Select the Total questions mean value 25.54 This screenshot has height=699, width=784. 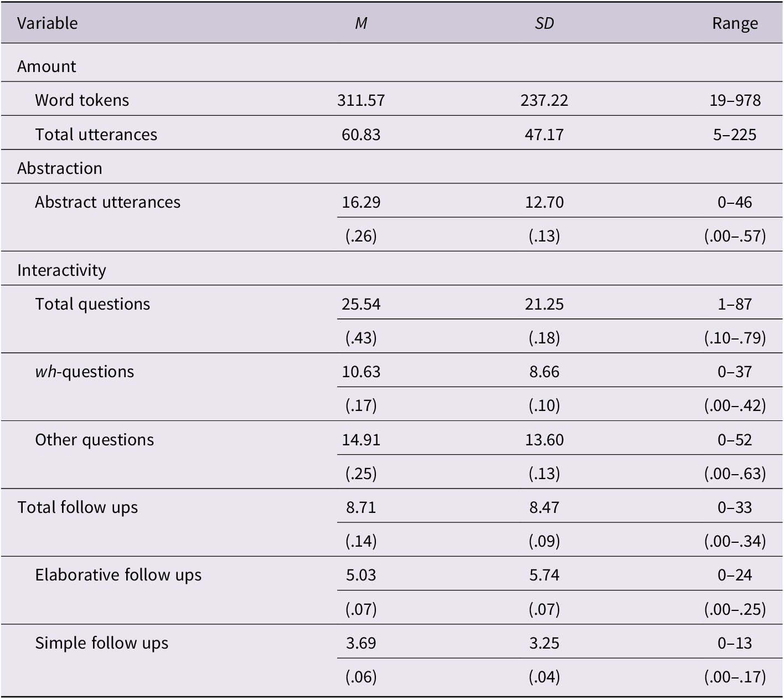click(361, 304)
